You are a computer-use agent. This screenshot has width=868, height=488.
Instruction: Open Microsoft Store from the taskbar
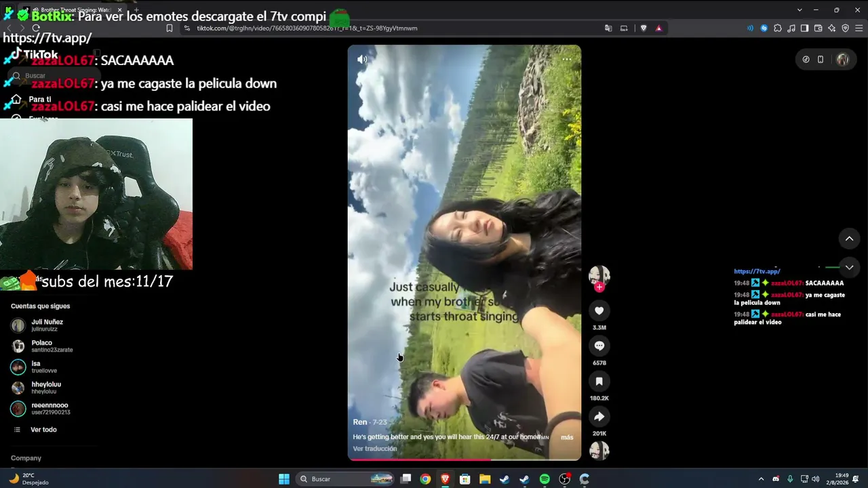coord(465,479)
